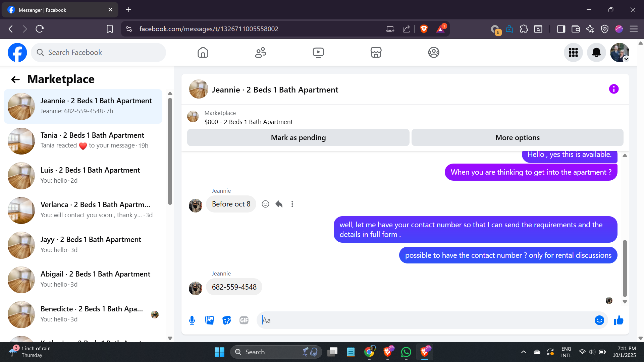Open Verlanca's apartment conversation
644x362 pixels.
(x=83, y=210)
